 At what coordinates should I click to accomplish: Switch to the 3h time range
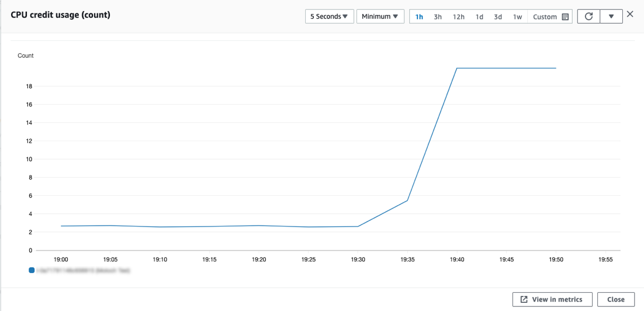[x=438, y=17]
